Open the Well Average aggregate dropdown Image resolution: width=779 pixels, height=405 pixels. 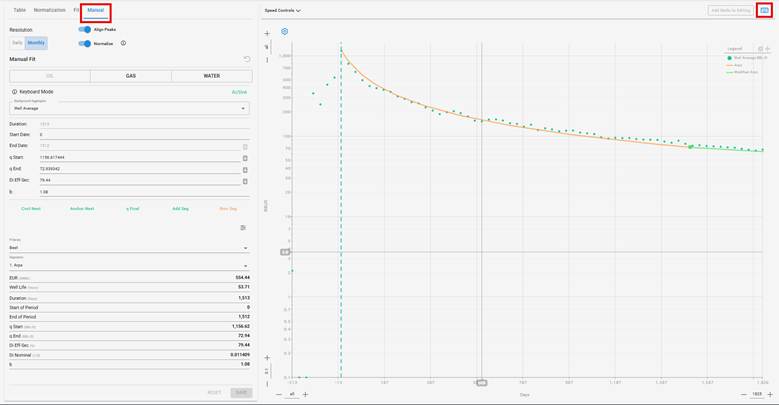tap(130, 108)
